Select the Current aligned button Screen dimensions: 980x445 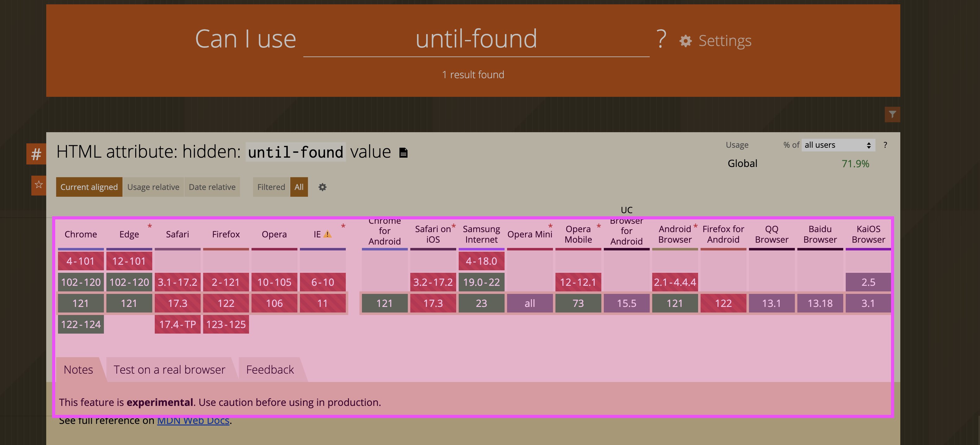(89, 187)
